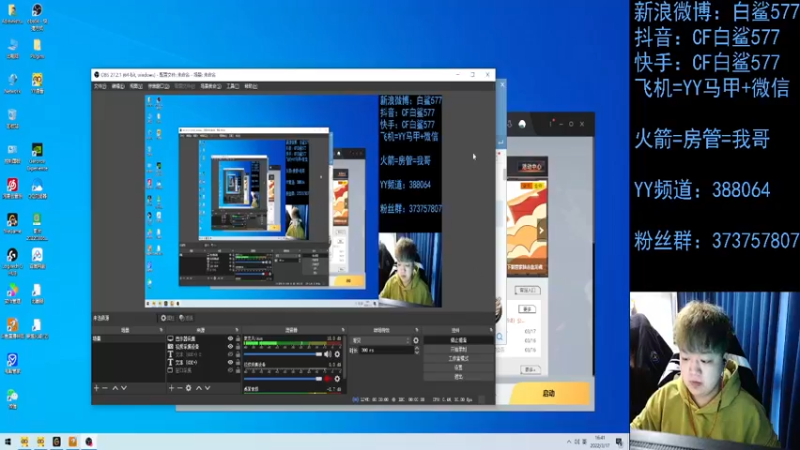Viewport: 800px width, 450px height.
Task: Open the Sources dock pop-out menu
Action: 237,330
